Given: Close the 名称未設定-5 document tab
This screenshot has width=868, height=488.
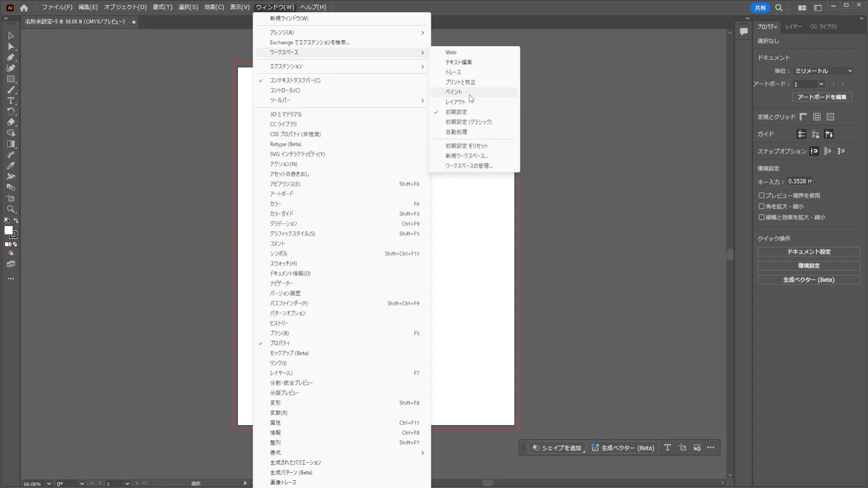Looking at the screenshot, I should point(134,22).
